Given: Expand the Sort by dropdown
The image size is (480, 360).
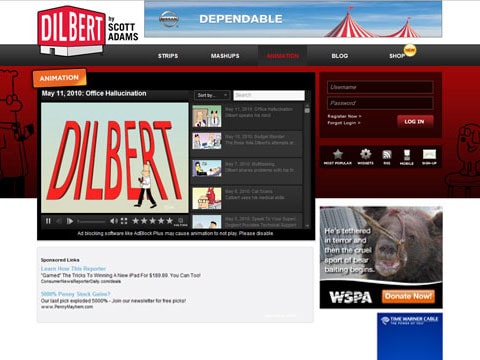Looking at the screenshot, I should coord(212,95).
